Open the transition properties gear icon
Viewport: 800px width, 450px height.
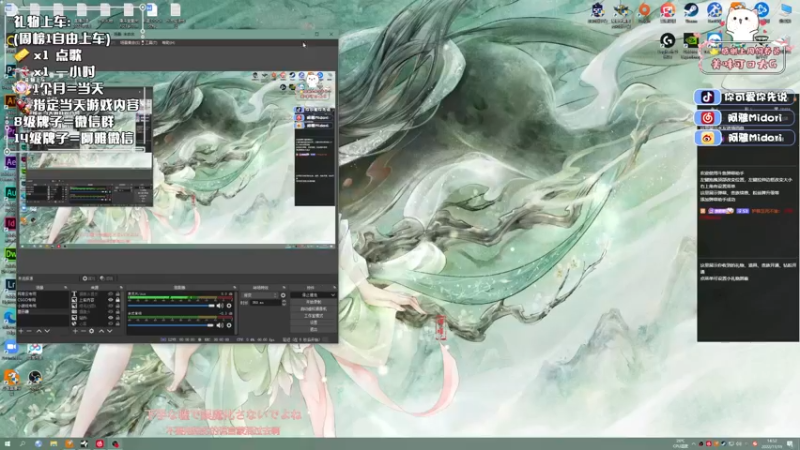(283, 295)
